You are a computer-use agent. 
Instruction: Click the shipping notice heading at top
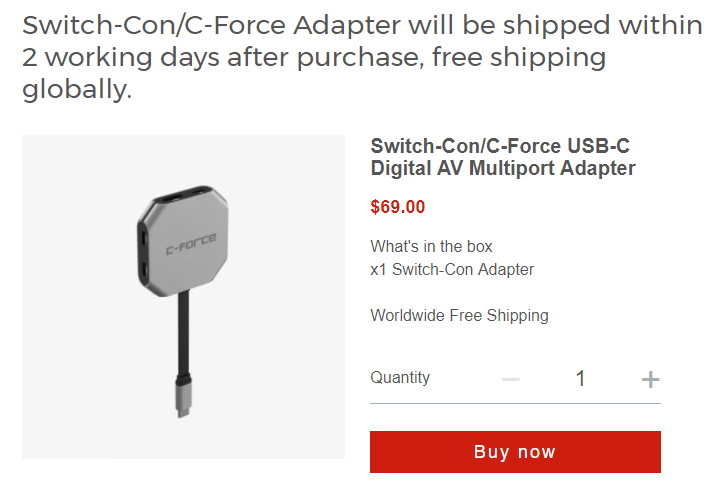pyautogui.click(x=362, y=57)
